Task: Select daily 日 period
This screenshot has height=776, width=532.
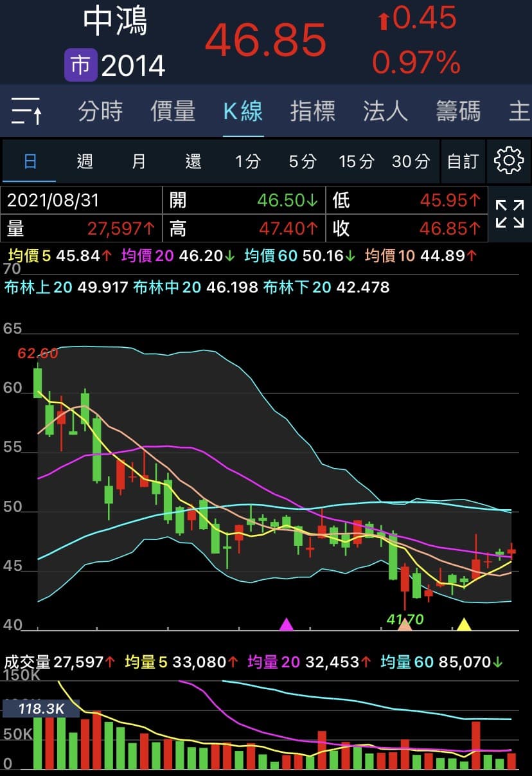Action: (30, 161)
